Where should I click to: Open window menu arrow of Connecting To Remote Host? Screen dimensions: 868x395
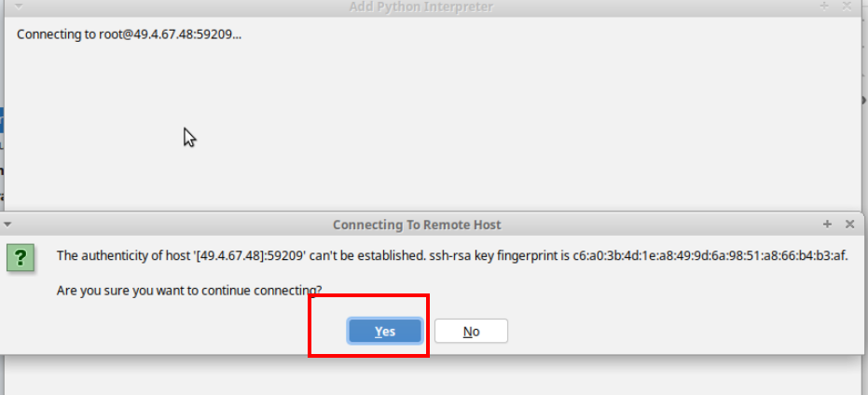pyautogui.click(x=7, y=225)
